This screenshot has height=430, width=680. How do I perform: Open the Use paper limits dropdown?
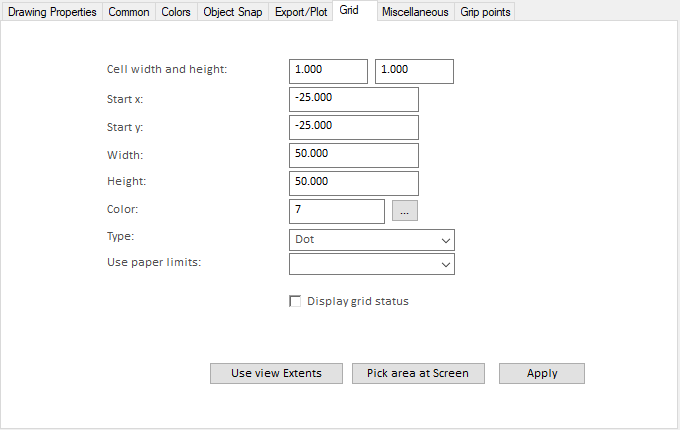pyautogui.click(x=371, y=264)
